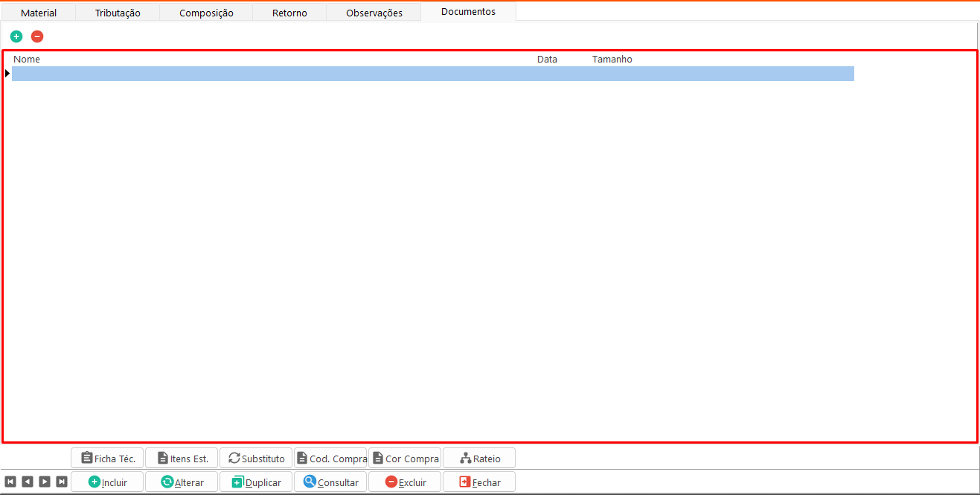Viewport: 980px width, 495px height.
Task: Open the Tributação tab
Action: point(118,13)
